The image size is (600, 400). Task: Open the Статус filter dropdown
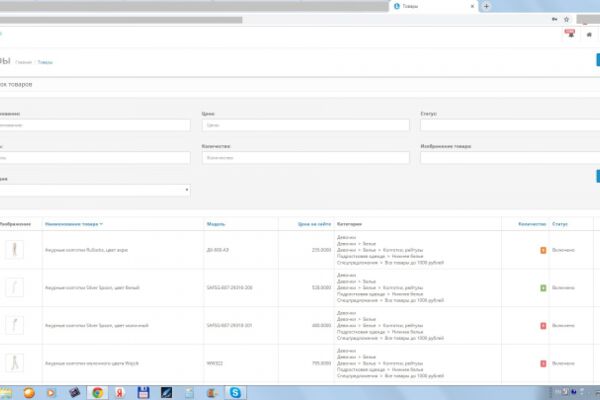[510, 125]
